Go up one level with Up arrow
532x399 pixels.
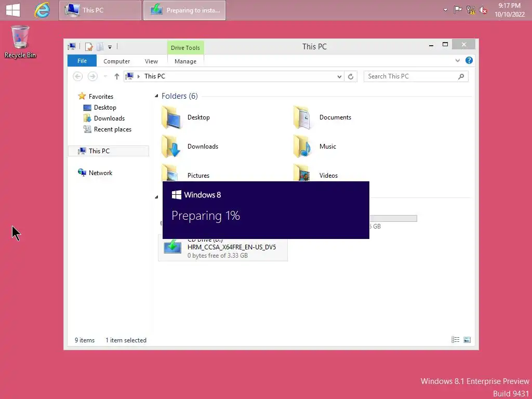[117, 76]
